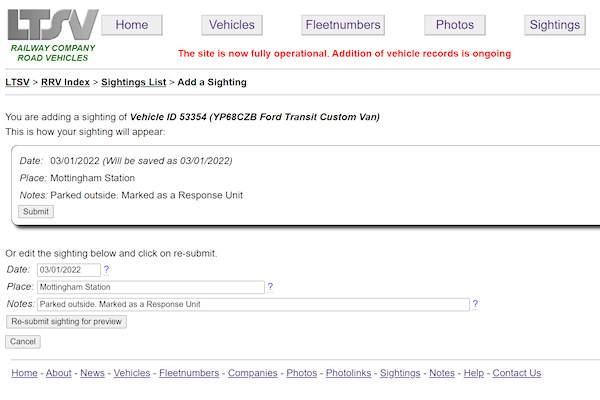Open the Fleetnumbers navigation tab
The image size is (600, 400).
coord(343,25)
